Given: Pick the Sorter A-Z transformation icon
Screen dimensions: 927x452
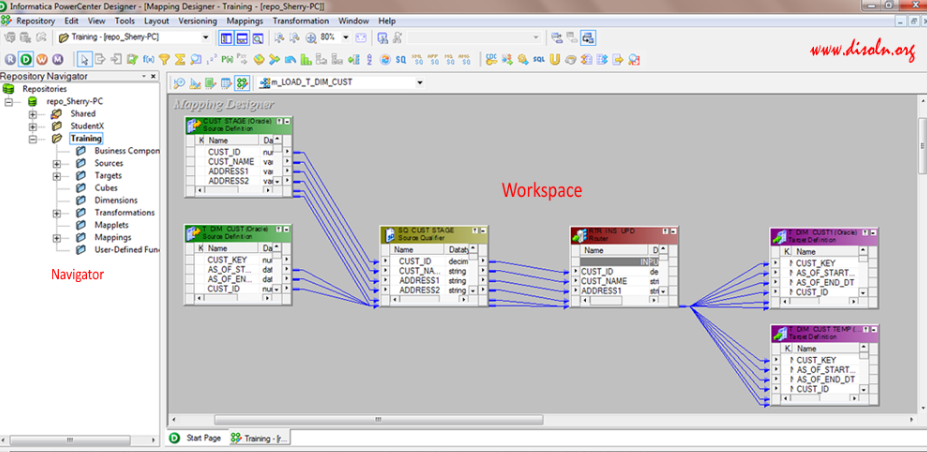Looking at the screenshot, I should (x=369, y=59).
